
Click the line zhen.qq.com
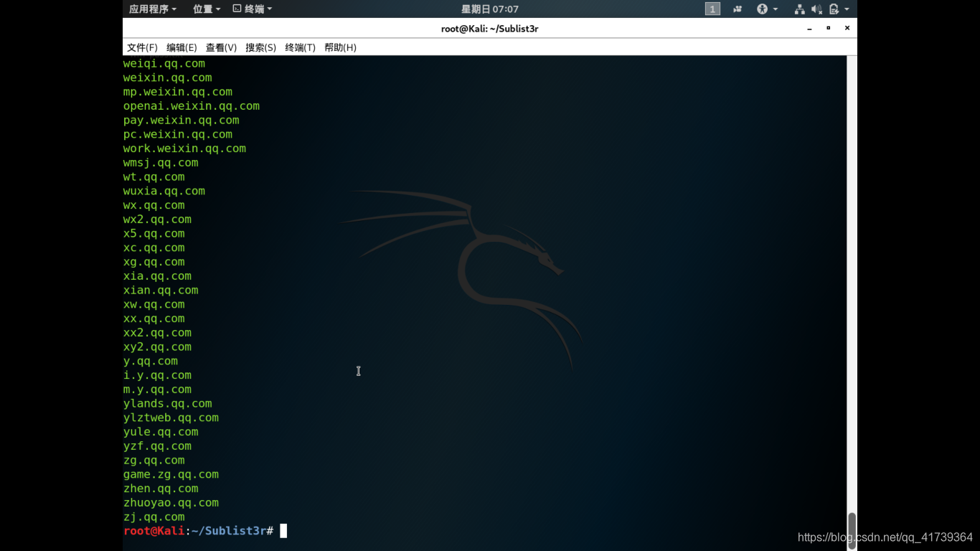[x=161, y=489]
